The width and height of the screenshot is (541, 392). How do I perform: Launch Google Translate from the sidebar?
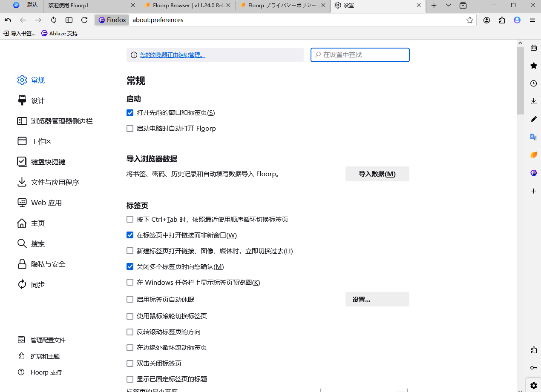pos(533,137)
